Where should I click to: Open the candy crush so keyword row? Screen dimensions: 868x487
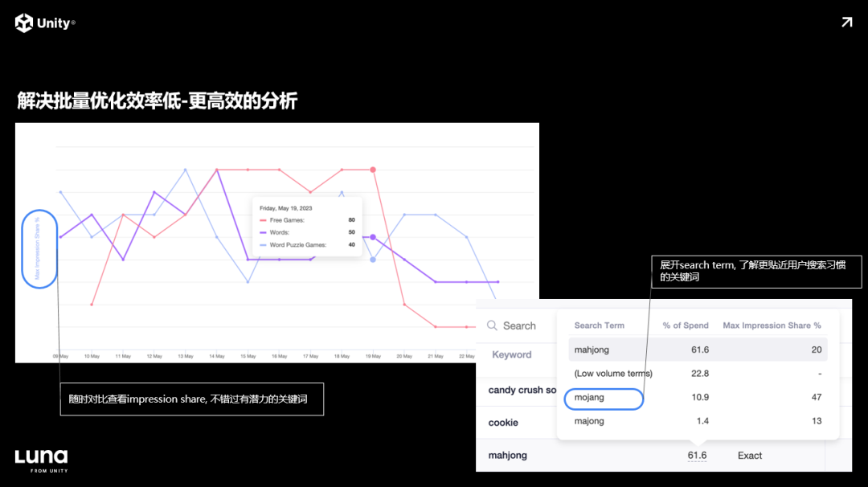[522, 390]
